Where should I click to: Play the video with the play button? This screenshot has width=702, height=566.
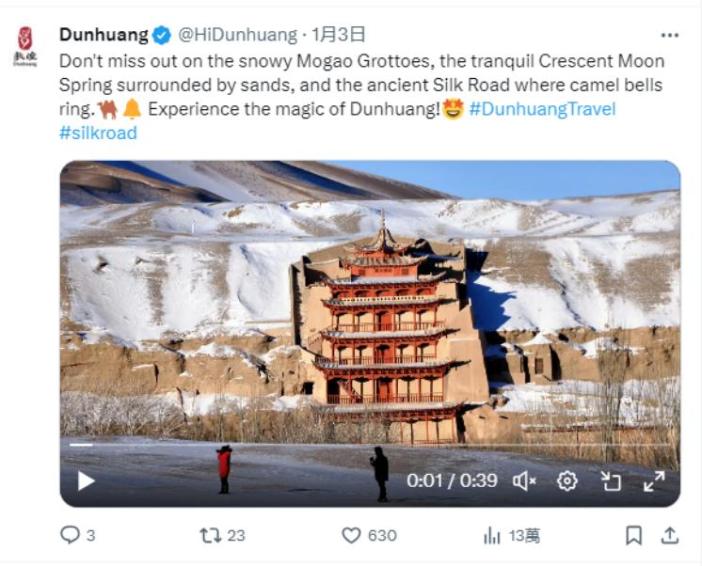[86, 481]
